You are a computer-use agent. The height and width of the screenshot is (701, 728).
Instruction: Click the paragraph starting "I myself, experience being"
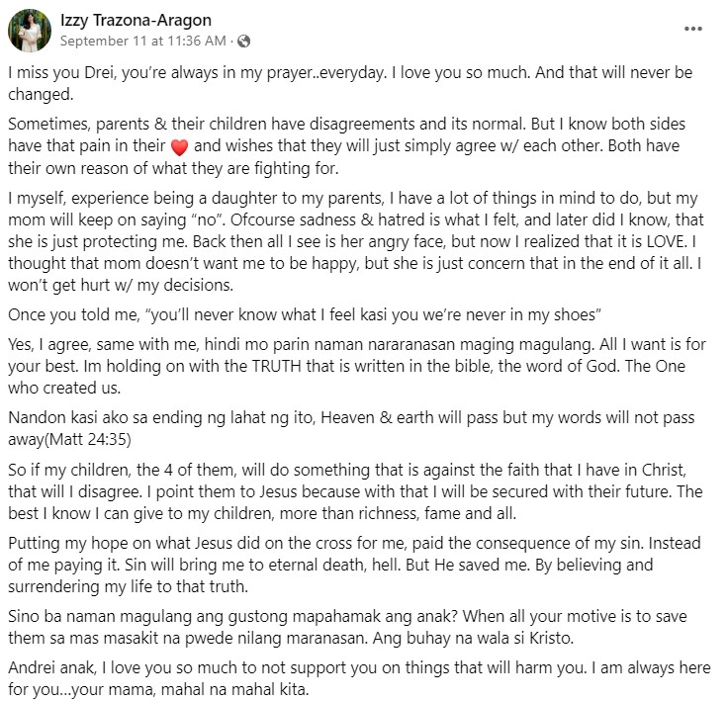356,241
